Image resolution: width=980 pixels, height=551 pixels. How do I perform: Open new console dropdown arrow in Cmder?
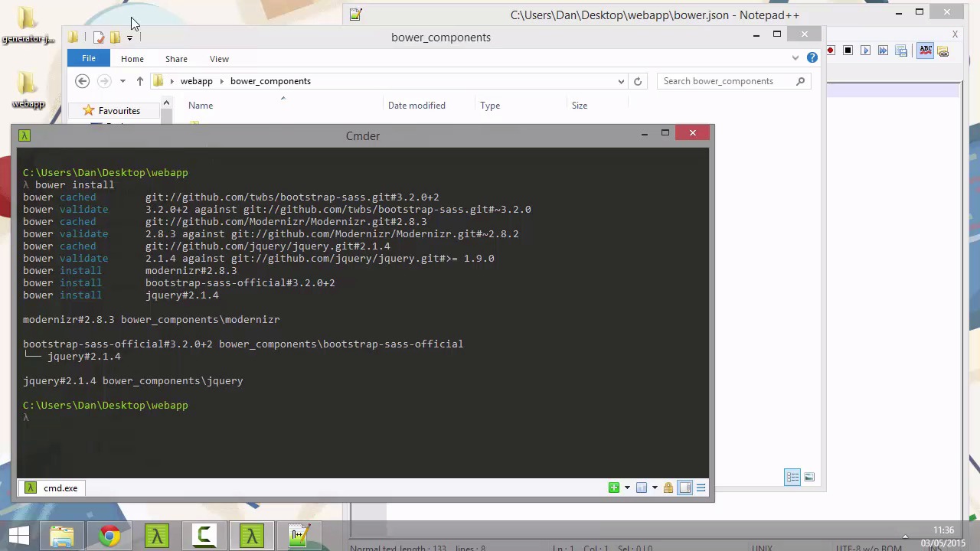627,487
